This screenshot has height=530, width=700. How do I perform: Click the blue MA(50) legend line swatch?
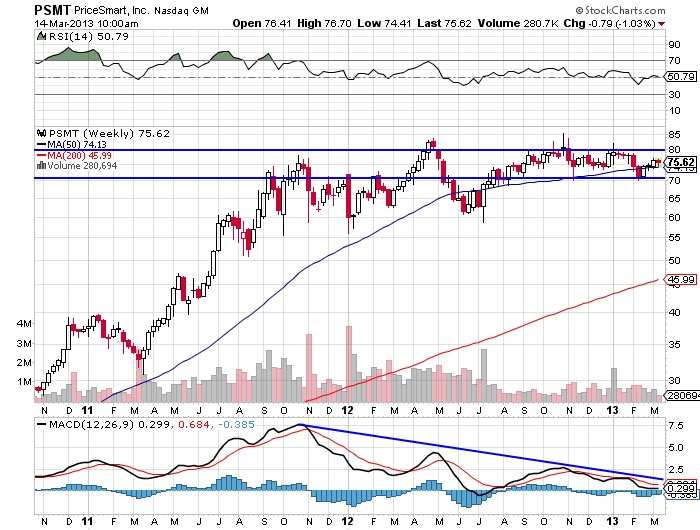41,145
